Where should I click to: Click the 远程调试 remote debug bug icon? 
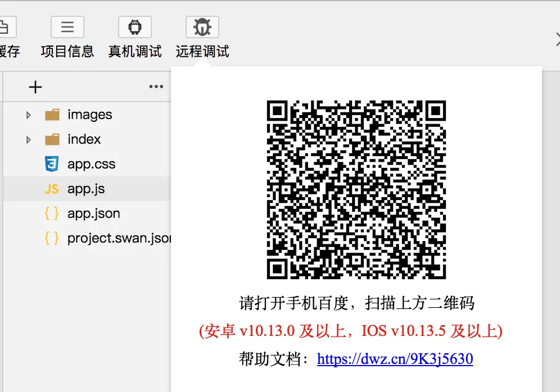tap(202, 27)
